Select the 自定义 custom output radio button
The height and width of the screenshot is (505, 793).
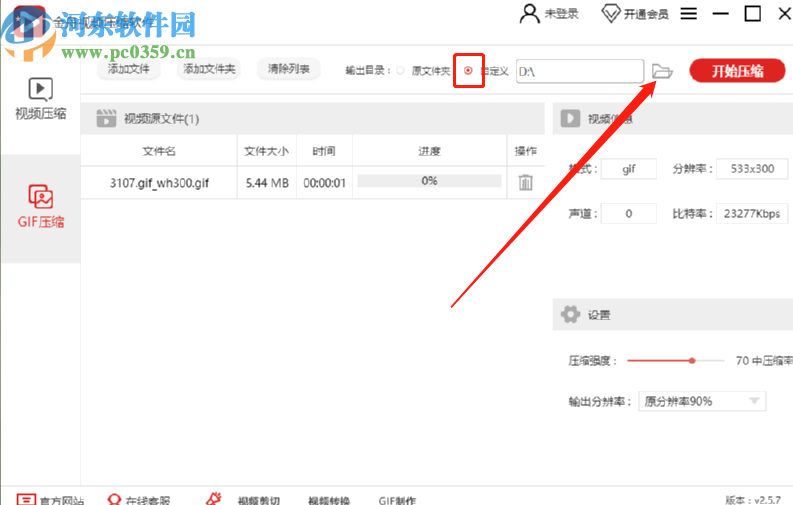point(468,71)
